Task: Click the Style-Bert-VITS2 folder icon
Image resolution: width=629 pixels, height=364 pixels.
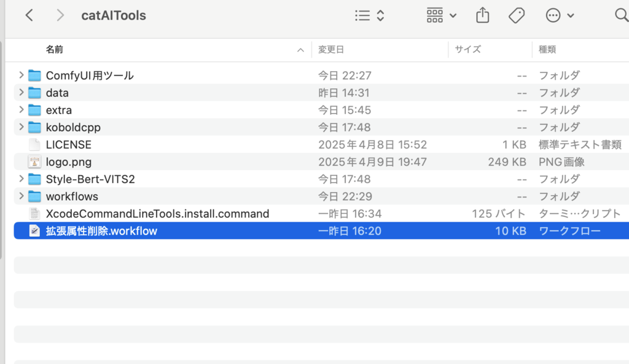Action: [34, 179]
